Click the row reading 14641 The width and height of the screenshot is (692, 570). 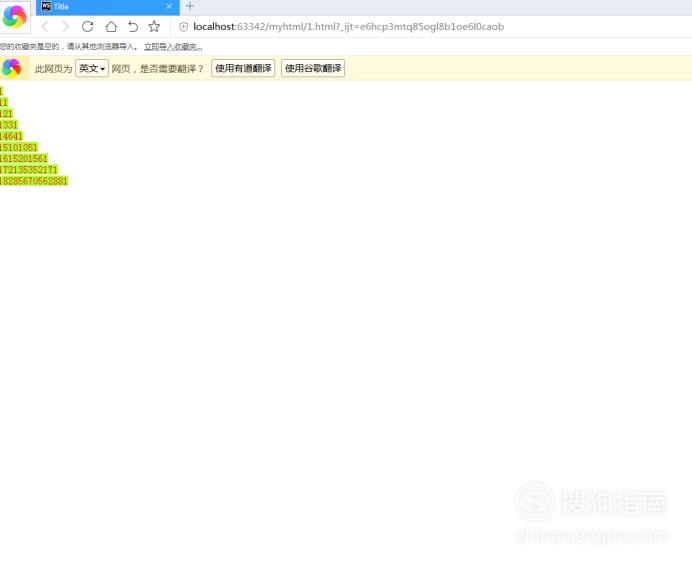(11, 136)
